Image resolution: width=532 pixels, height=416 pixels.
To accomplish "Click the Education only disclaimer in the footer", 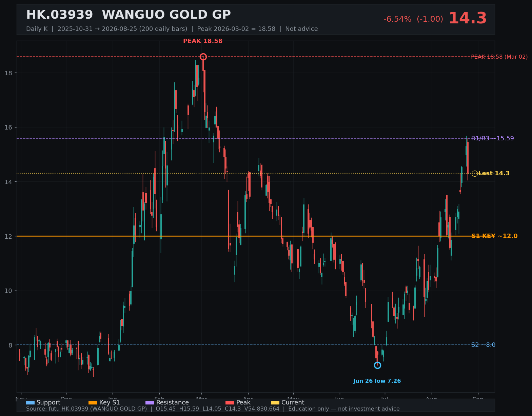I will [x=344, y=409].
